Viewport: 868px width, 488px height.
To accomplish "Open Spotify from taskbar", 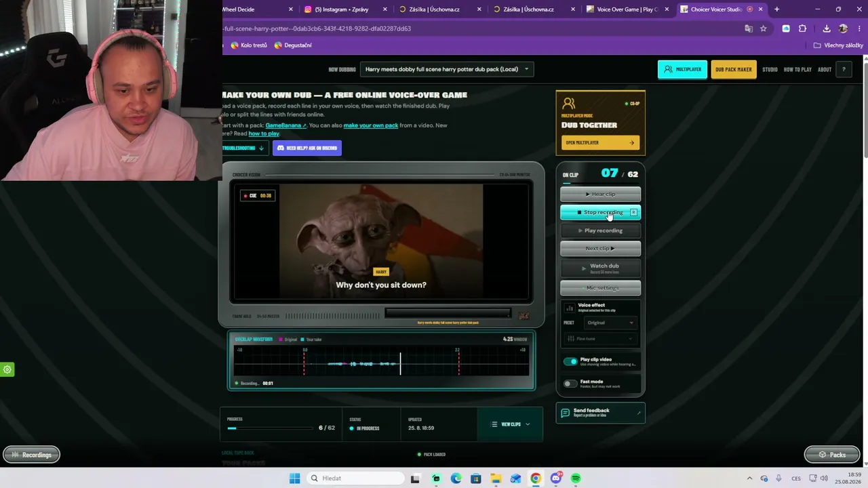I will 576,479.
